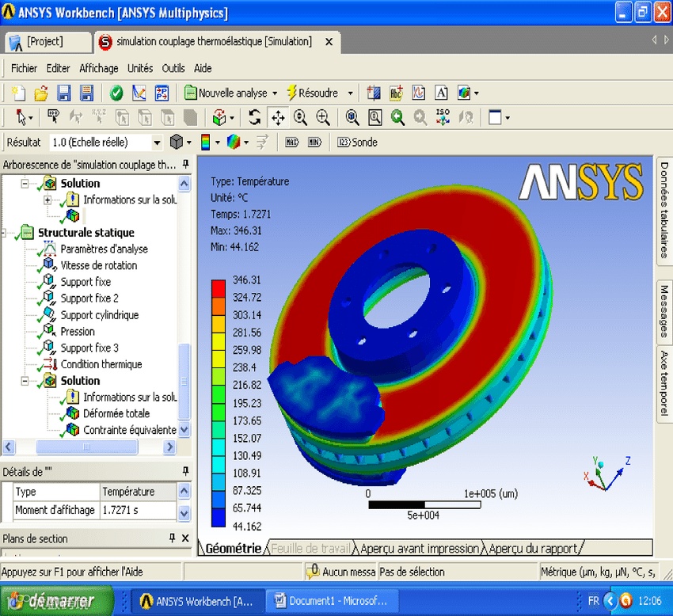Pin the Arborescence tree panel
The image size is (673, 616).
tap(185, 164)
